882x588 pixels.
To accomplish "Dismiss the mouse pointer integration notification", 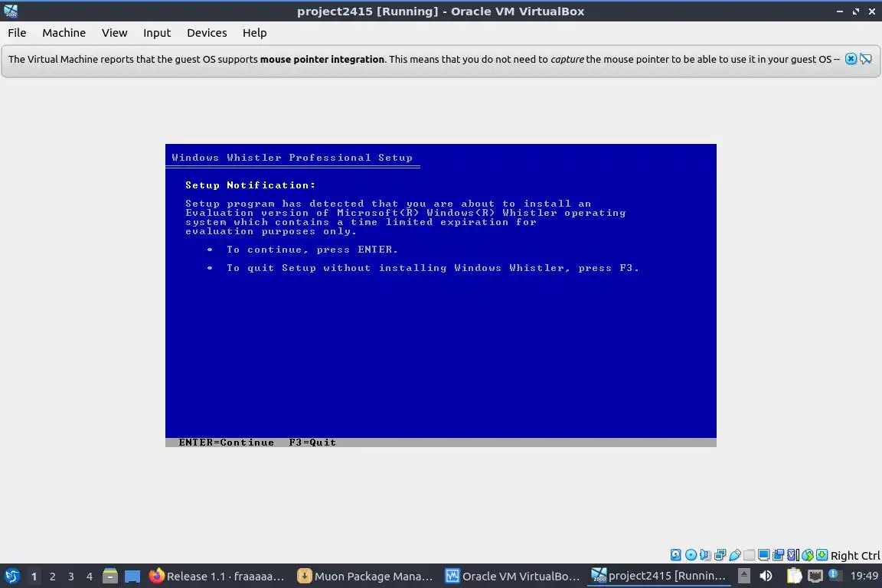I will 851,59.
